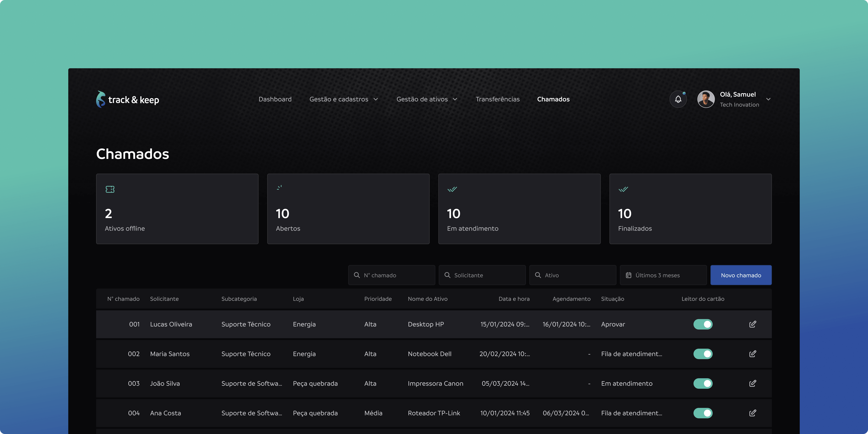Viewport: 868px width, 434px height.
Task: Select the Chamados nav item
Action: pos(553,99)
